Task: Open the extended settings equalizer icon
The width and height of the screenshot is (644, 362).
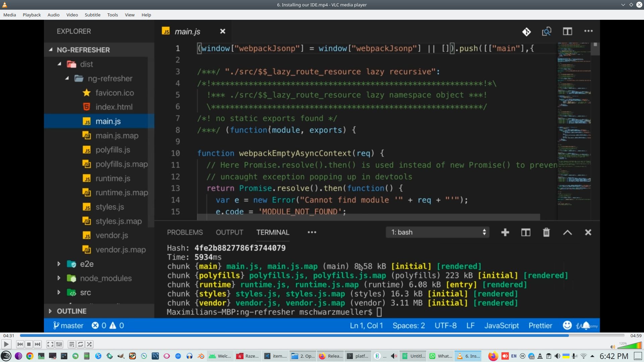Action: [x=59, y=344]
